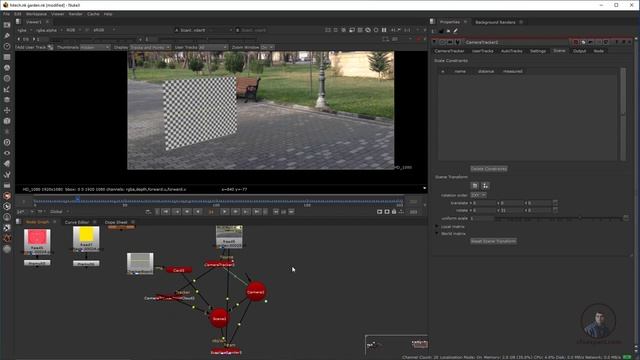The image size is (640, 360).
Task: Open the UserTracks tab in CameraTracker properties
Action: tap(482, 51)
